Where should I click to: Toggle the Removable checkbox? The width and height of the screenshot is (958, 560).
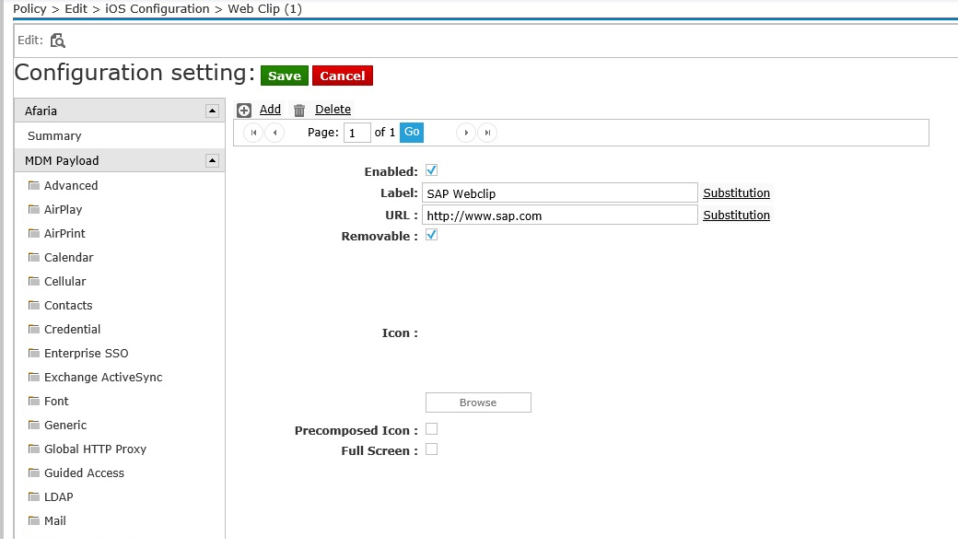[431, 235]
